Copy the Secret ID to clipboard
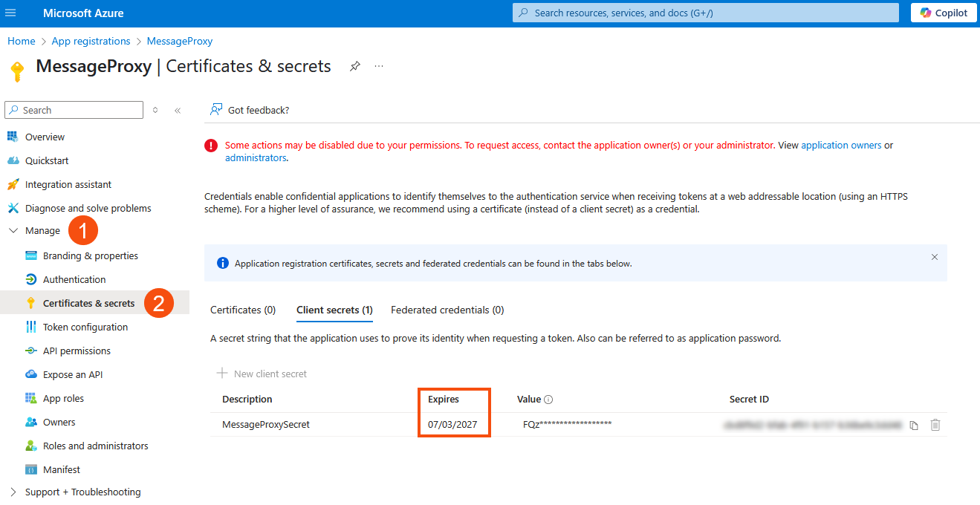 (x=914, y=426)
